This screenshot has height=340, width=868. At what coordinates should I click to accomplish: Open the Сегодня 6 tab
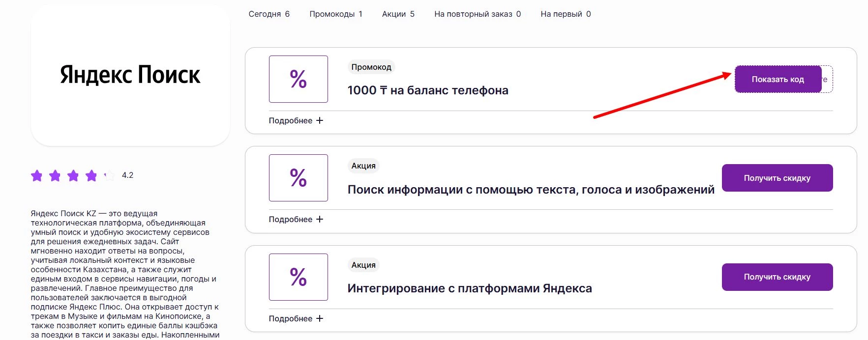pyautogui.click(x=269, y=14)
